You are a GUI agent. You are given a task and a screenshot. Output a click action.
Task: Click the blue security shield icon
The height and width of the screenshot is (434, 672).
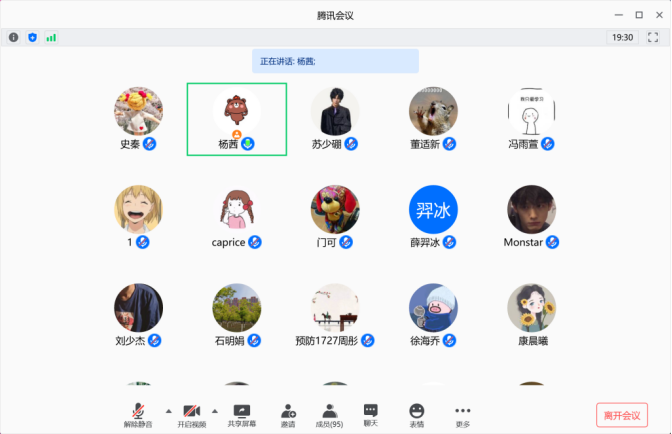(x=32, y=37)
